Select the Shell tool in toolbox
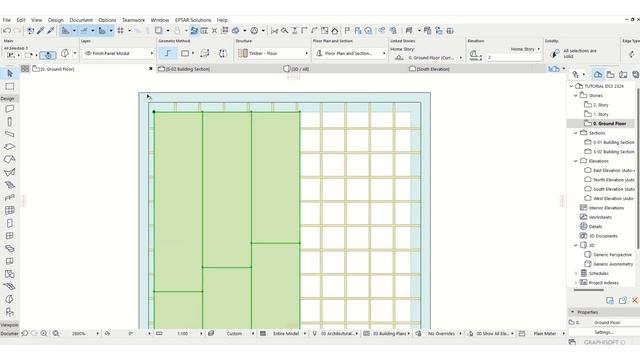The image size is (640, 360). tap(10, 172)
